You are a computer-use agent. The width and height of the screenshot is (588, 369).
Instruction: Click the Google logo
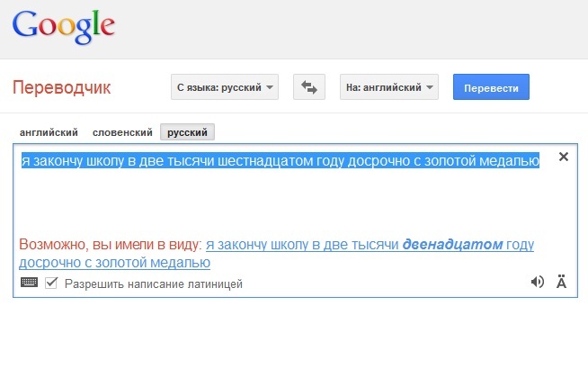(63, 26)
